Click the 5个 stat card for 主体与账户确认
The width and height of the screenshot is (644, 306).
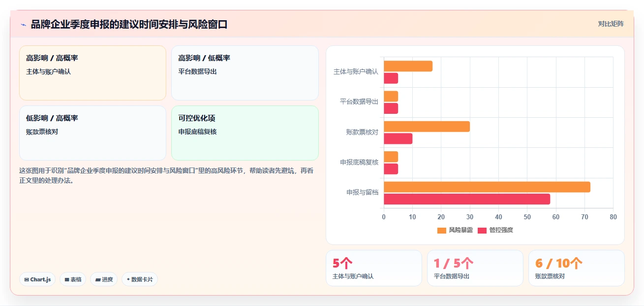(374, 268)
